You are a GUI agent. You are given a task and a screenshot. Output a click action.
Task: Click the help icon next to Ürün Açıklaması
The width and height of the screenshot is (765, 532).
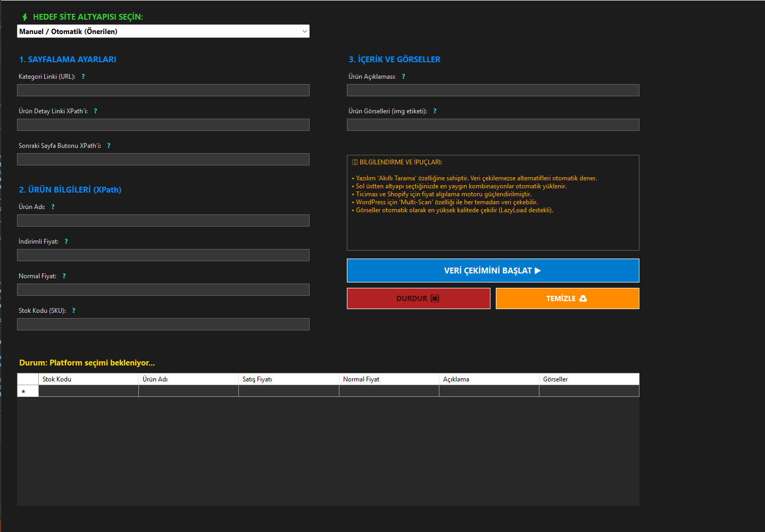point(403,77)
